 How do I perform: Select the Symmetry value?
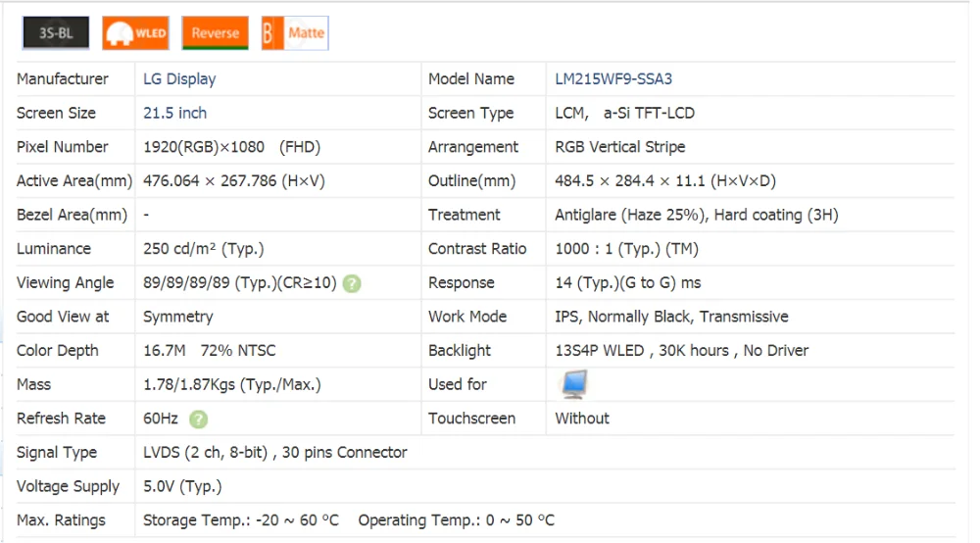(x=178, y=317)
